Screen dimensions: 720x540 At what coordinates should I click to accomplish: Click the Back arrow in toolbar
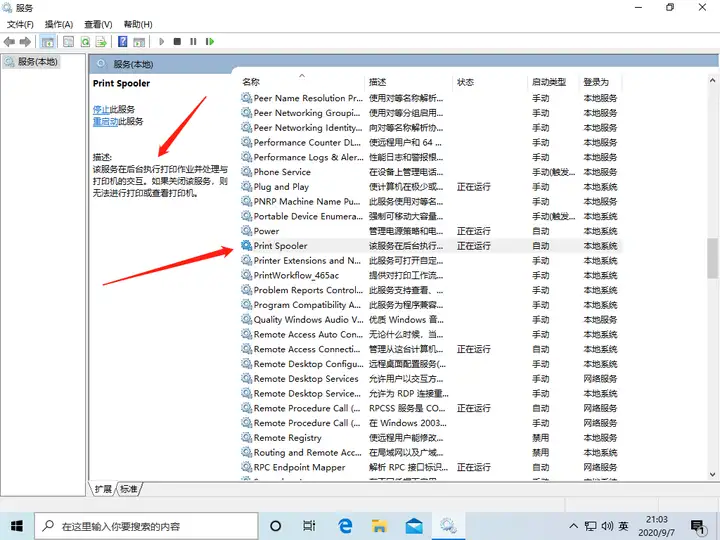tap(9, 42)
